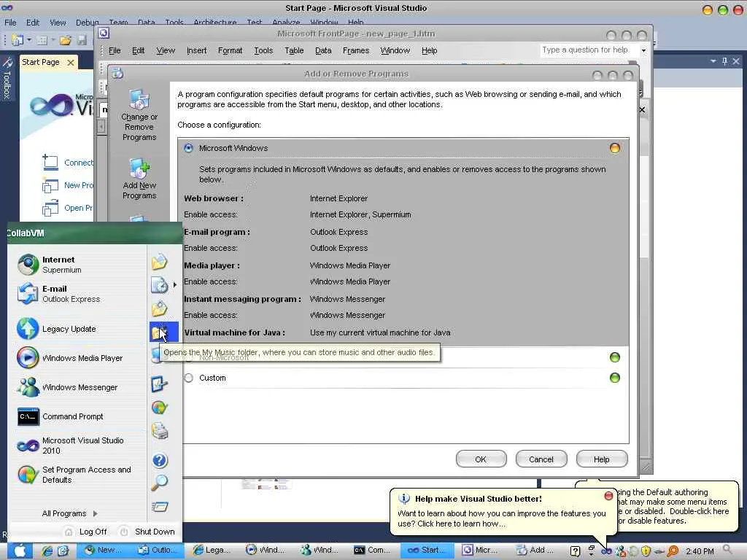
Task: Click Help button in Add or Remove Programs
Action: point(601,459)
